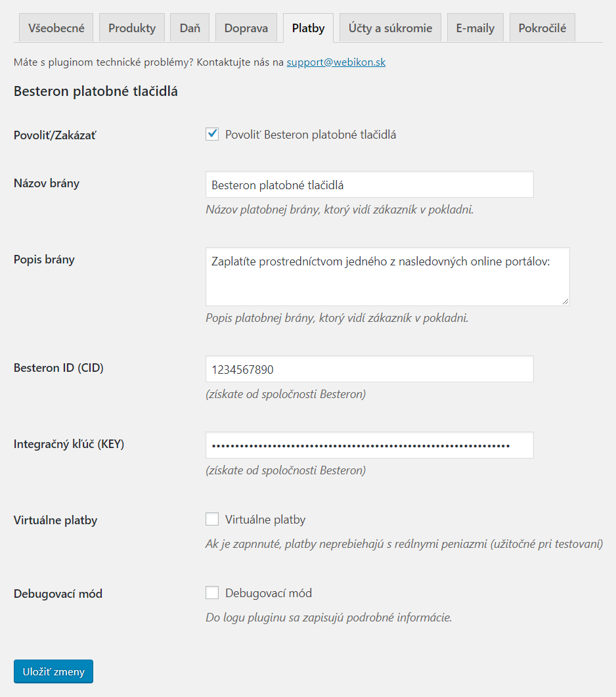
Task: Enable the Virtuálne platby checkbox
Action: point(212,520)
